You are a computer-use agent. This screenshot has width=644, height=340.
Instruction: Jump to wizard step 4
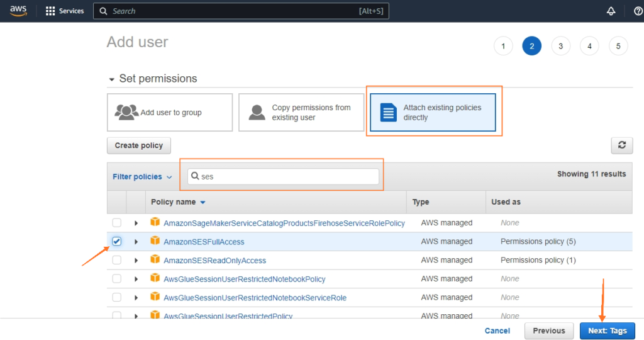click(x=589, y=46)
